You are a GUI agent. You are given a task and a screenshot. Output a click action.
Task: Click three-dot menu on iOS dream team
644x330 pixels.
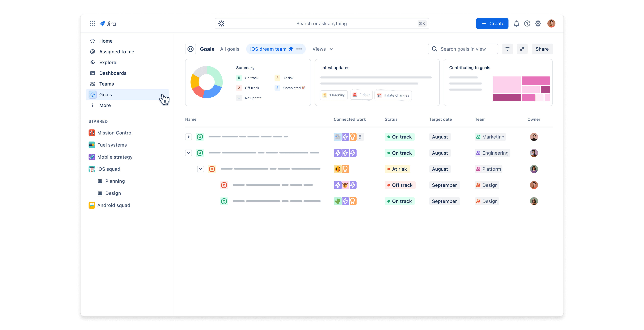click(299, 49)
